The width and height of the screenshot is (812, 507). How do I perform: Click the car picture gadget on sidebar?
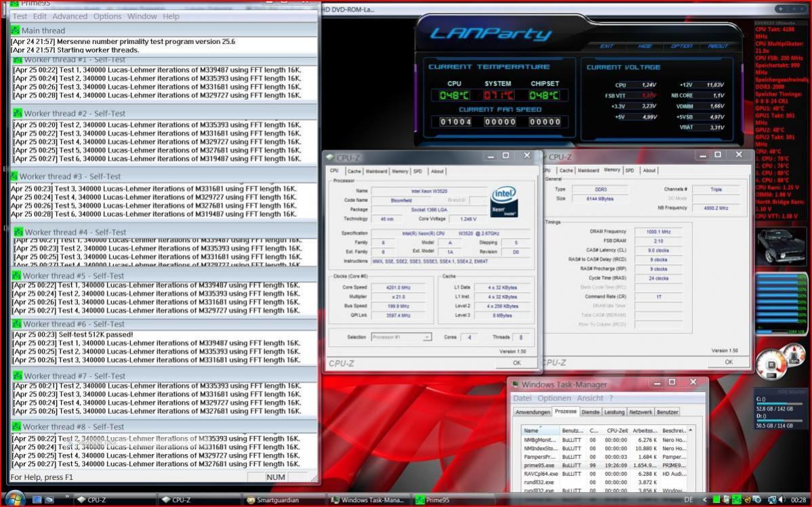tap(780, 247)
